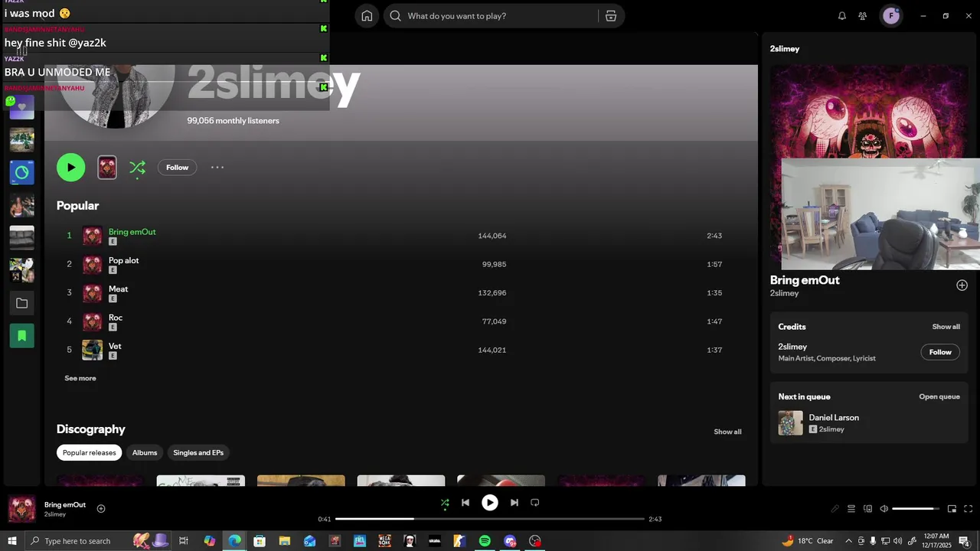Open Task View on the taskbar

tap(184, 541)
